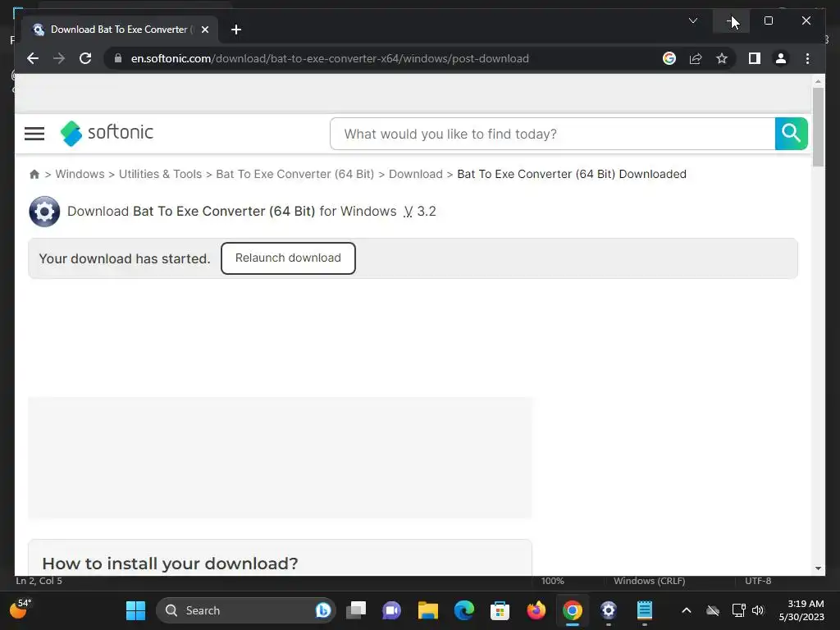Click scrollbar up arrow
This screenshot has width=840, height=630.
click(x=818, y=81)
